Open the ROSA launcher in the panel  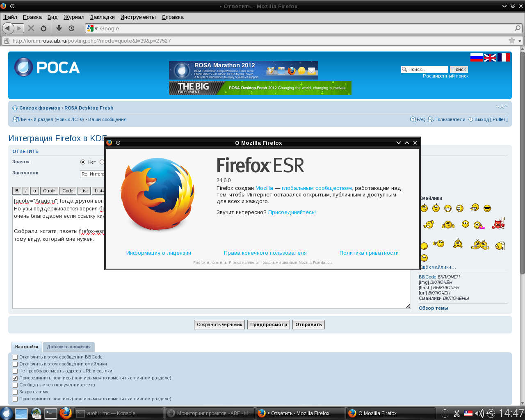[x=6, y=413]
